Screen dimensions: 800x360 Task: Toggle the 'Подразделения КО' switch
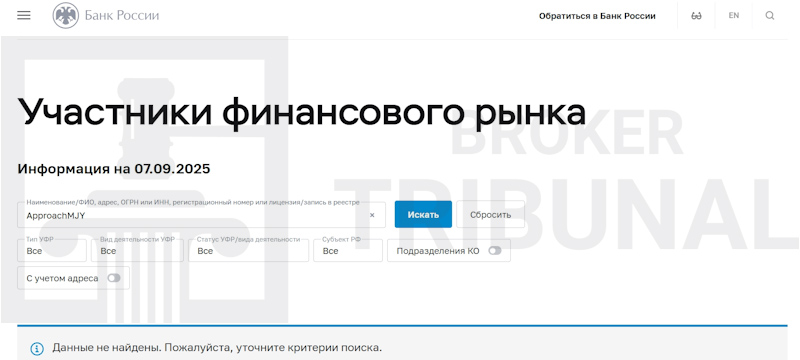point(495,251)
